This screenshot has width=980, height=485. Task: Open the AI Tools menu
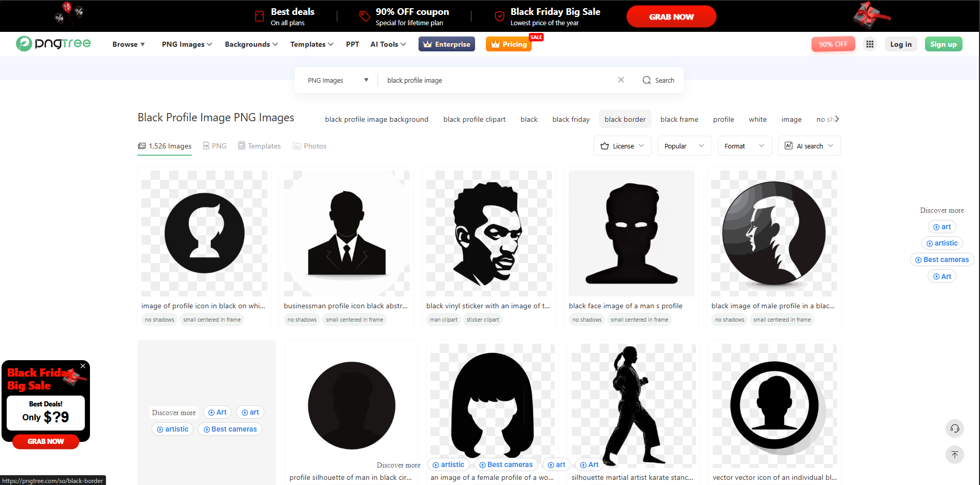[x=387, y=44]
